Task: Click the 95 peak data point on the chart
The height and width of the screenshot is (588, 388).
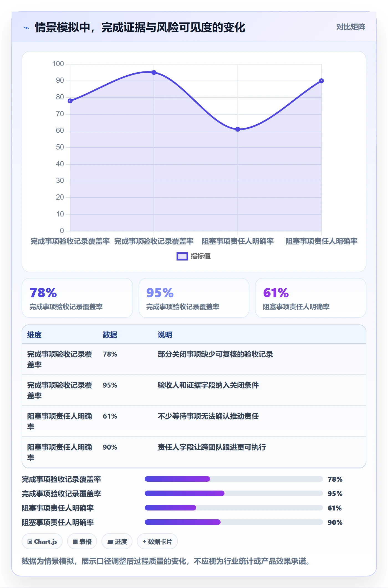Action: pos(154,73)
